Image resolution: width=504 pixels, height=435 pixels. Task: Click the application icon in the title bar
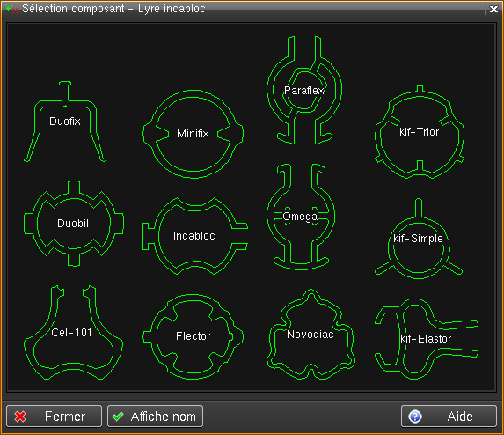pos(11,9)
